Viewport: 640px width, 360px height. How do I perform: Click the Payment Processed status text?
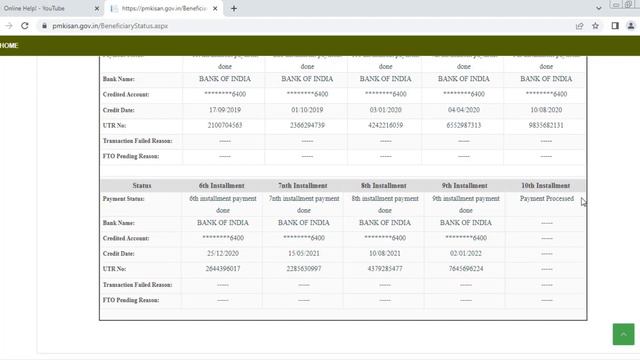[547, 199]
